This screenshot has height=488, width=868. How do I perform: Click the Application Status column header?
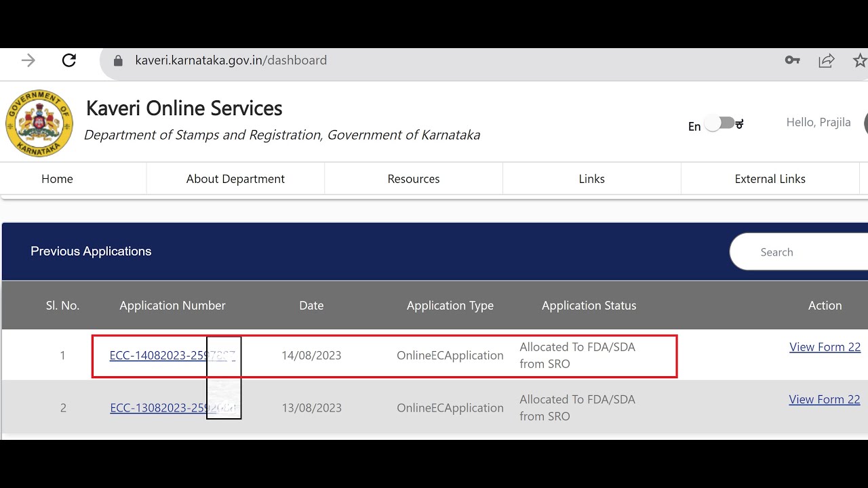coord(589,306)
